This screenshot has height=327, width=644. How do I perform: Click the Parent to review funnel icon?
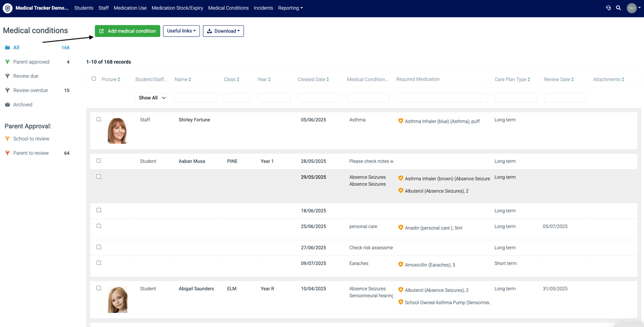tap(7, 153)
